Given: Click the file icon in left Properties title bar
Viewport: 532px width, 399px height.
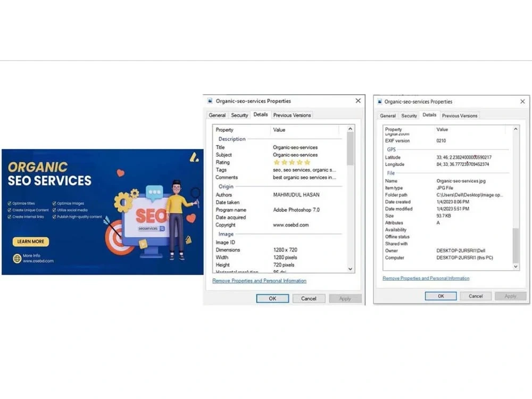Looking at the screenshot, I should [210, 101].
